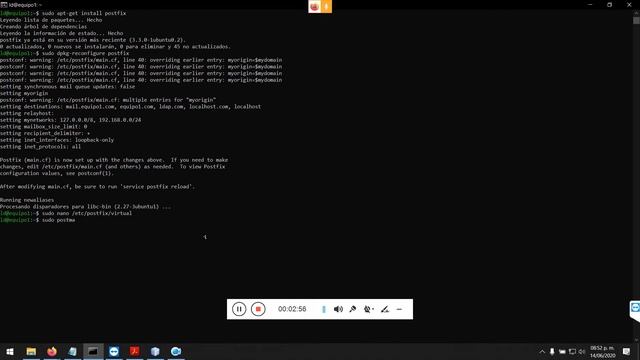
Task: Click the 'Running newaliases' line
Action: pyautogui.click(x=27, y=200)
